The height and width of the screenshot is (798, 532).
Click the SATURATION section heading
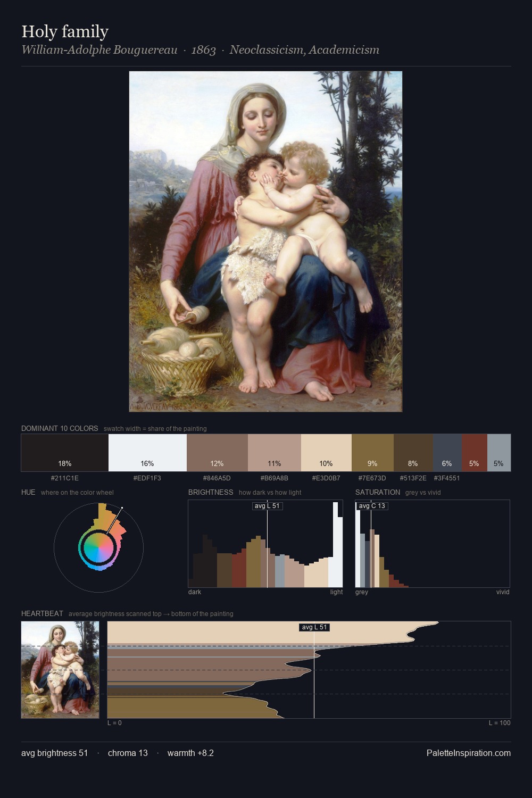pos(378,492)
